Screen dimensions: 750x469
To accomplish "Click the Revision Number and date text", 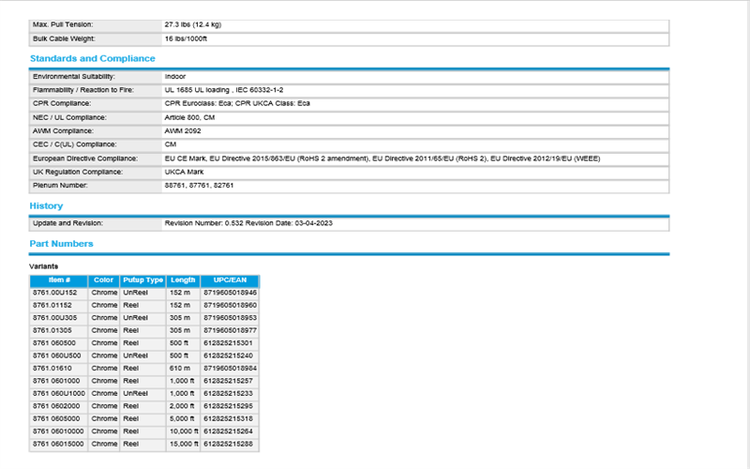I will click(248, 223).
